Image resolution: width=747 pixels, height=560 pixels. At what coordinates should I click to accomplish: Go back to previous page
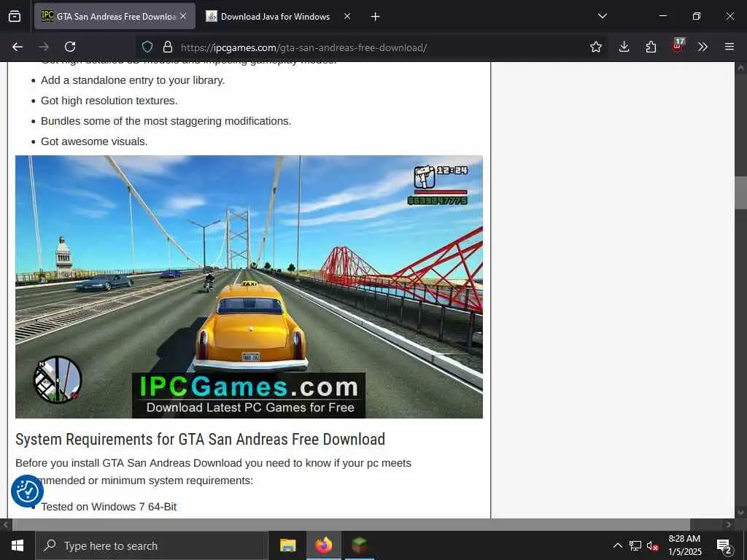18,47
